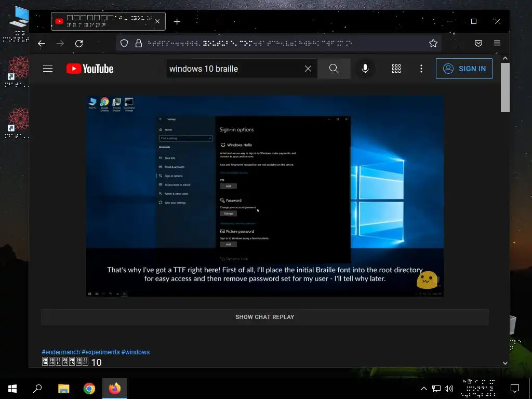Click the padlock site info icon
The image size is (532, 399).
[139, 43]
